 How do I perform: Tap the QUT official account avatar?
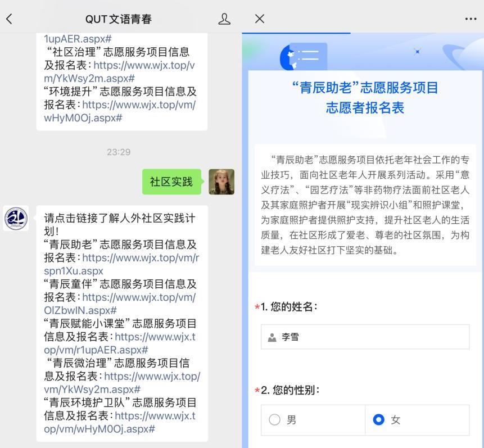pyautogui.click(x=16, y=218)
